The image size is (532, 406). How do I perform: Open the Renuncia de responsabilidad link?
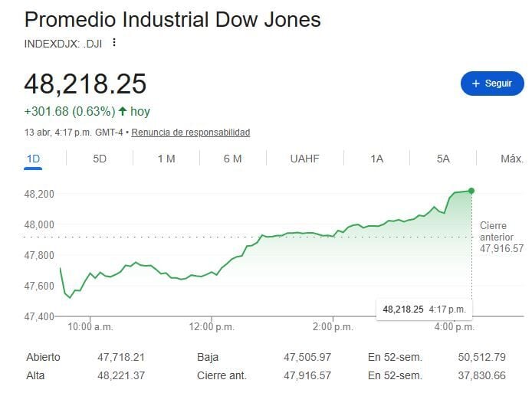(191, 133)
